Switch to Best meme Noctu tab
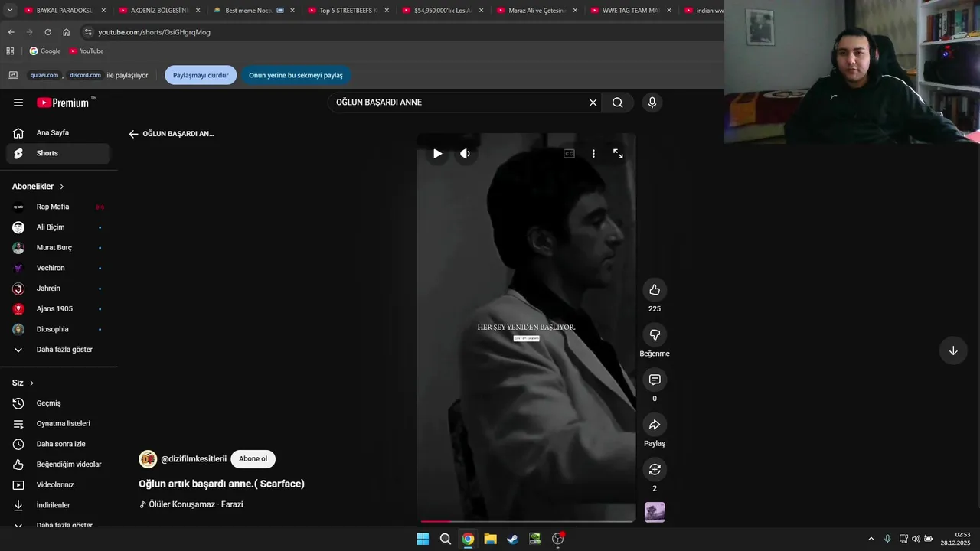 tap(254, 11)
